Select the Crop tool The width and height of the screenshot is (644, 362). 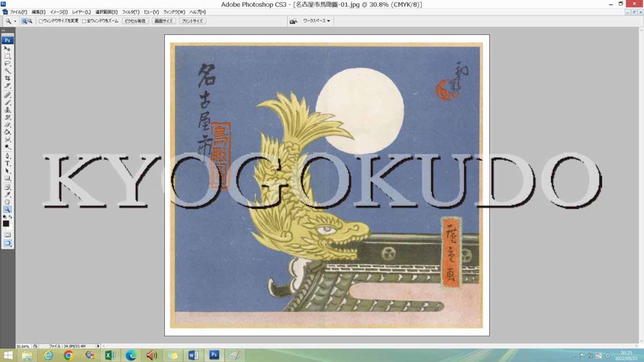[8, 78]
